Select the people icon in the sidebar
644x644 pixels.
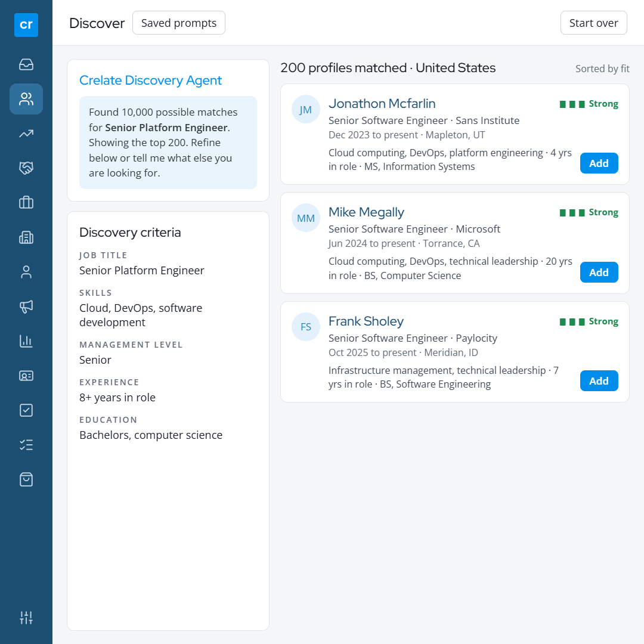tap(26, 99)
